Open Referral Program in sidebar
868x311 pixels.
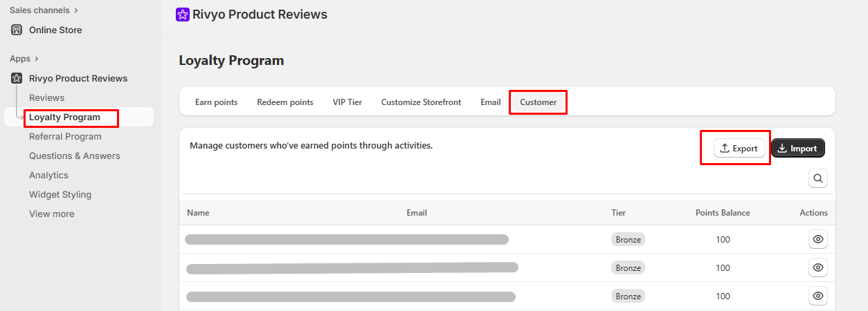point(65,136)
